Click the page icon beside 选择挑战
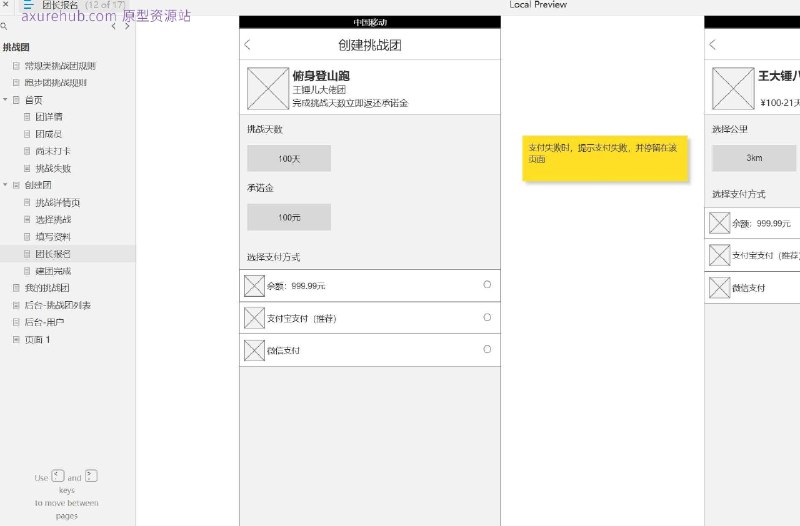Screen dimensions: 800x526 (27, 220)
